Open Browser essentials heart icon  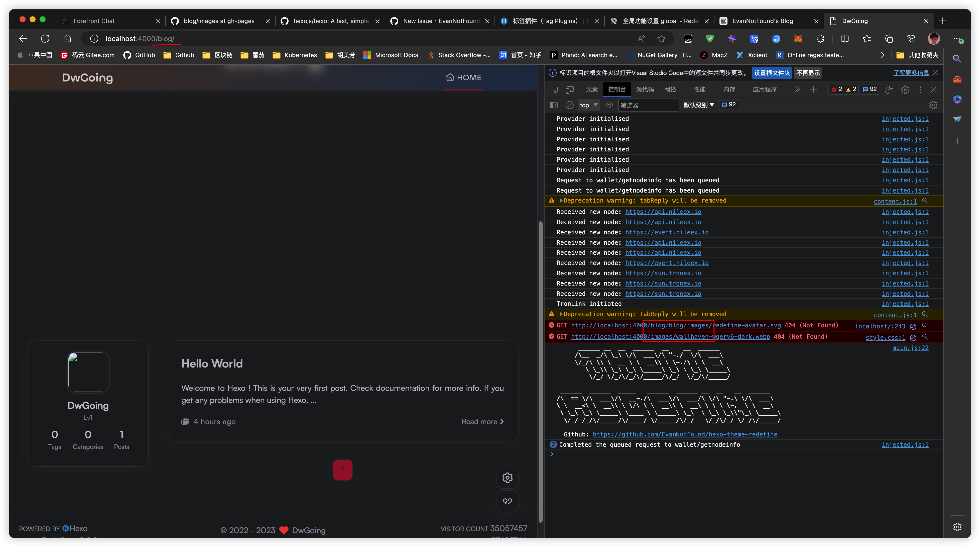[x=910, y=38]
